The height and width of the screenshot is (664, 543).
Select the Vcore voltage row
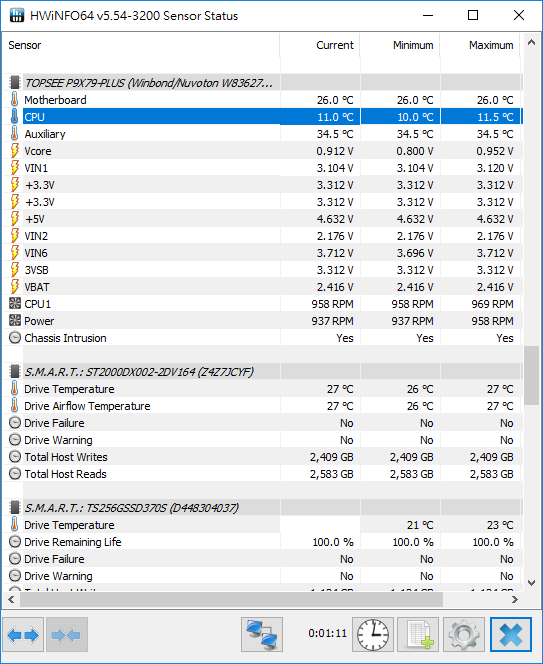tap(263, 151)
